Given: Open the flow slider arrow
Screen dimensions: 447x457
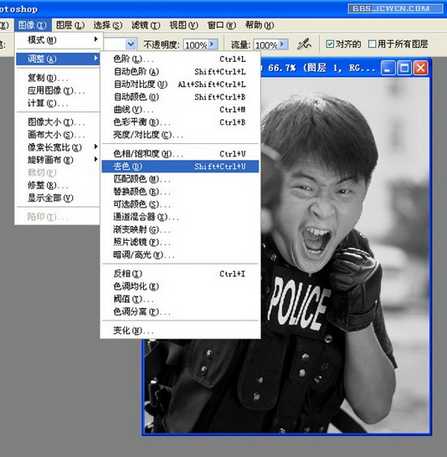Looking at the screenshot, I should click(x=283, y=44).
